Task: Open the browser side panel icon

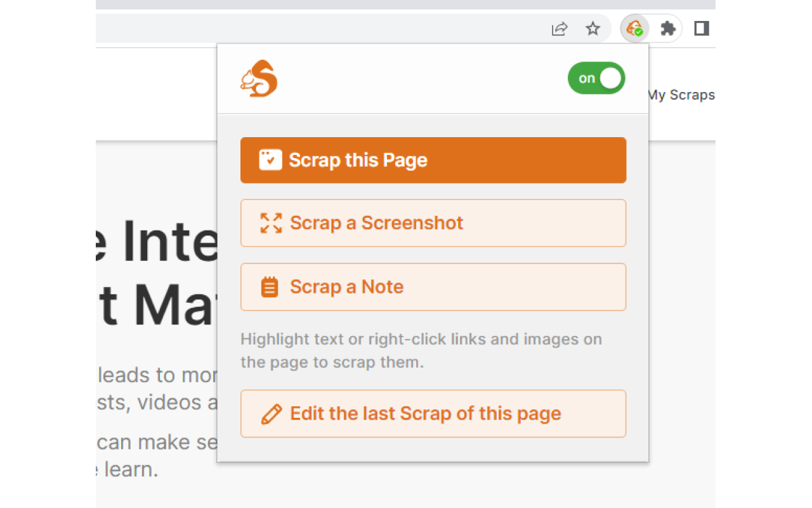Action: [x=701, y=28]
